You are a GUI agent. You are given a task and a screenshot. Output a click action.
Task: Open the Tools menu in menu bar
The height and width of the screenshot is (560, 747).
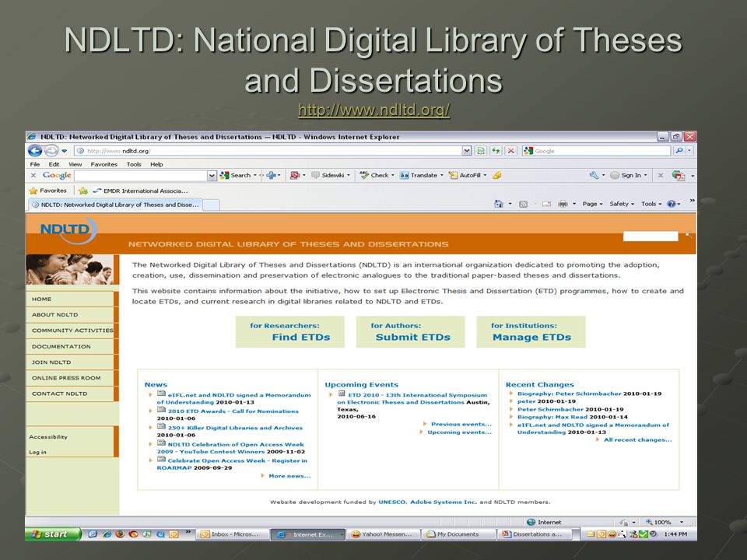click(134, 164)
